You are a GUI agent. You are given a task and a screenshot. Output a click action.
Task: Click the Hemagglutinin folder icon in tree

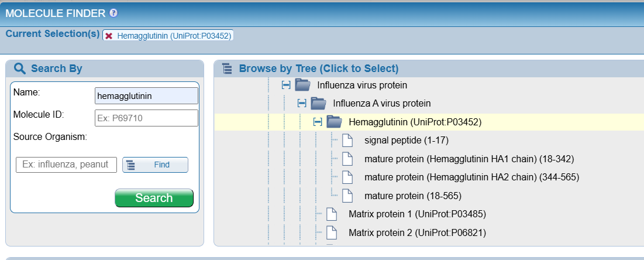click(334, 122)
